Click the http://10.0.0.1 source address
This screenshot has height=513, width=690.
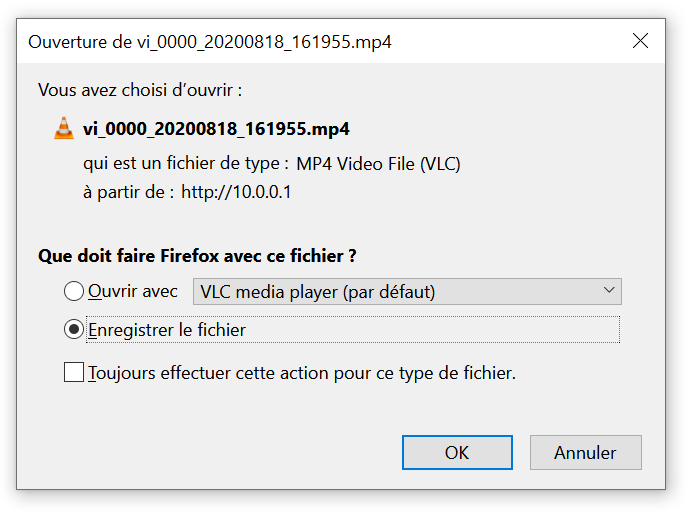[236, 192]
